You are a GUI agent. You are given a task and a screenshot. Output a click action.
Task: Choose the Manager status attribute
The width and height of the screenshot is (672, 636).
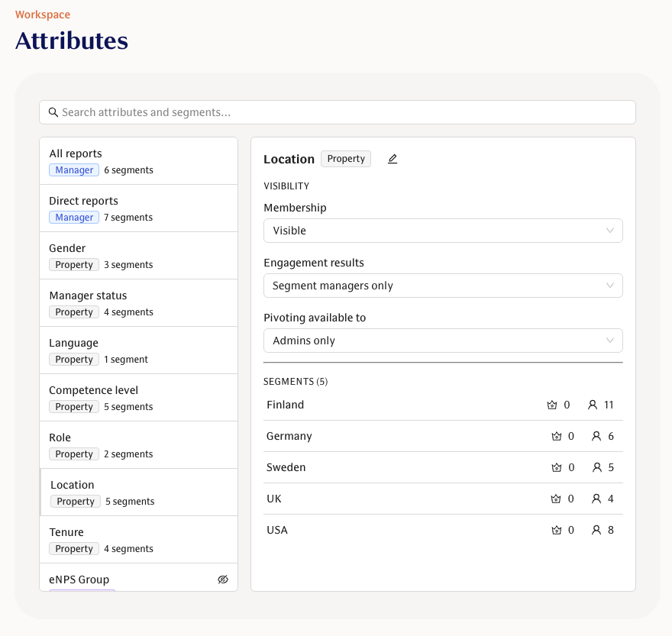coord(138,303)
